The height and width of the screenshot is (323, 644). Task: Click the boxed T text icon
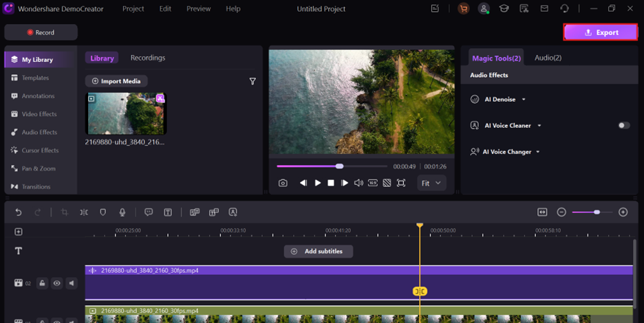pos(168,212)
